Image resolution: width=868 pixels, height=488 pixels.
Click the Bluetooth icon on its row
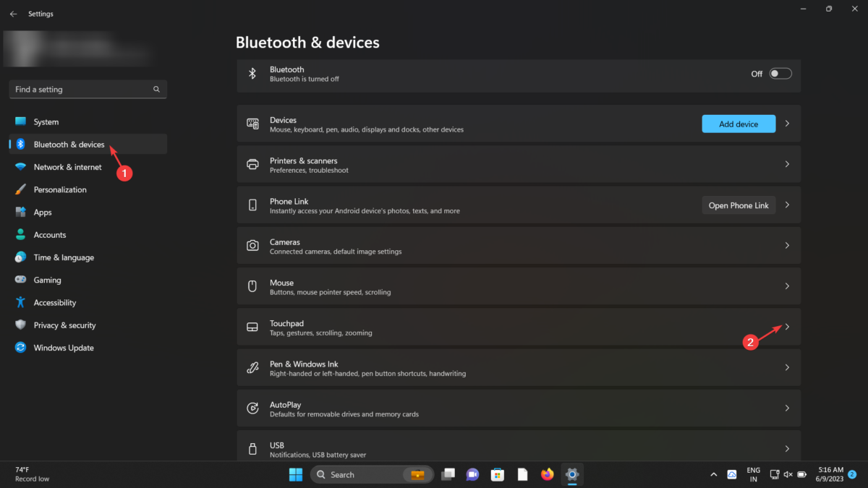[252, 73]
